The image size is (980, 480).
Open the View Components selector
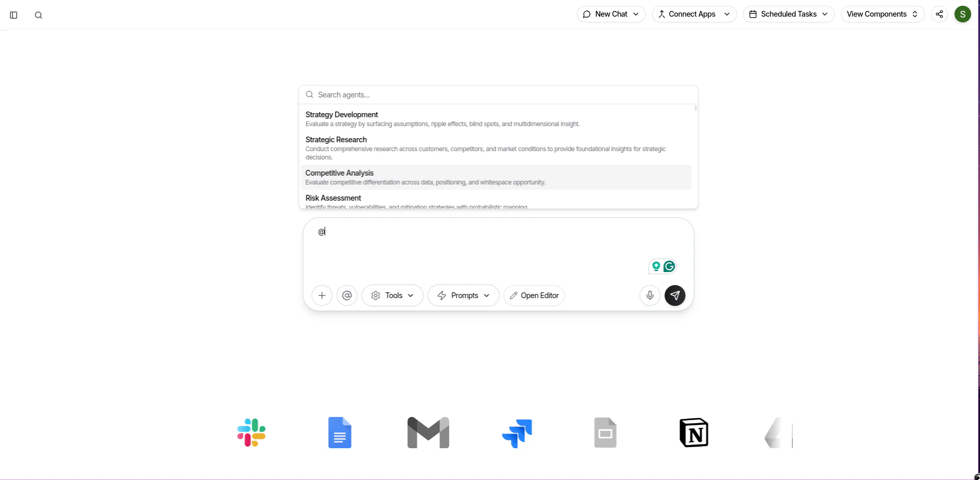[x=882, y=14]
